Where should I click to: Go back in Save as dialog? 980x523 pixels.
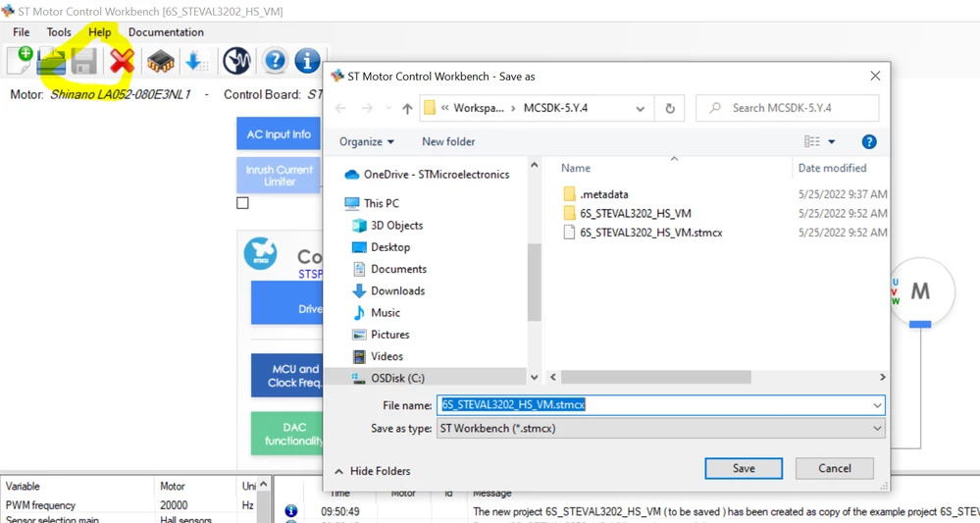point(340,108)
